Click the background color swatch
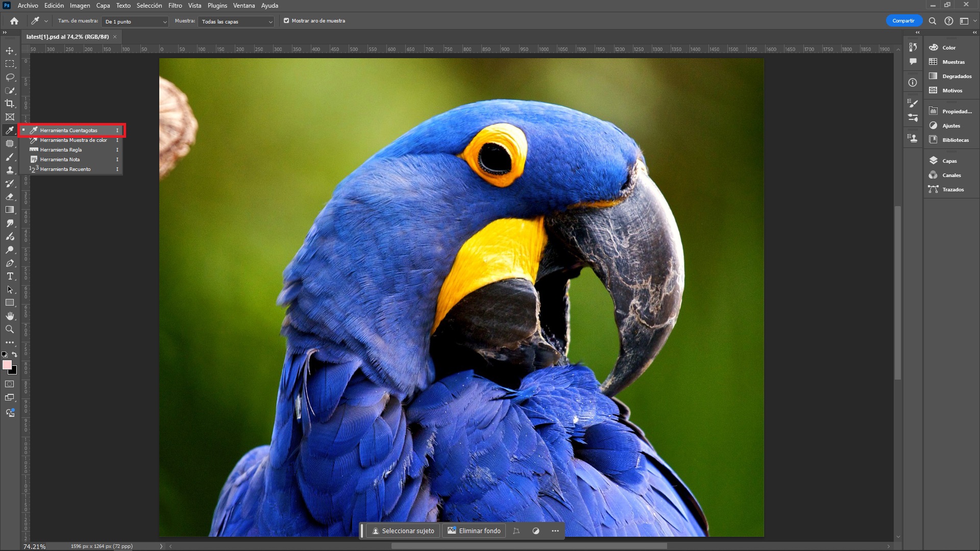The image size is (980, 551). click(14, 371)
